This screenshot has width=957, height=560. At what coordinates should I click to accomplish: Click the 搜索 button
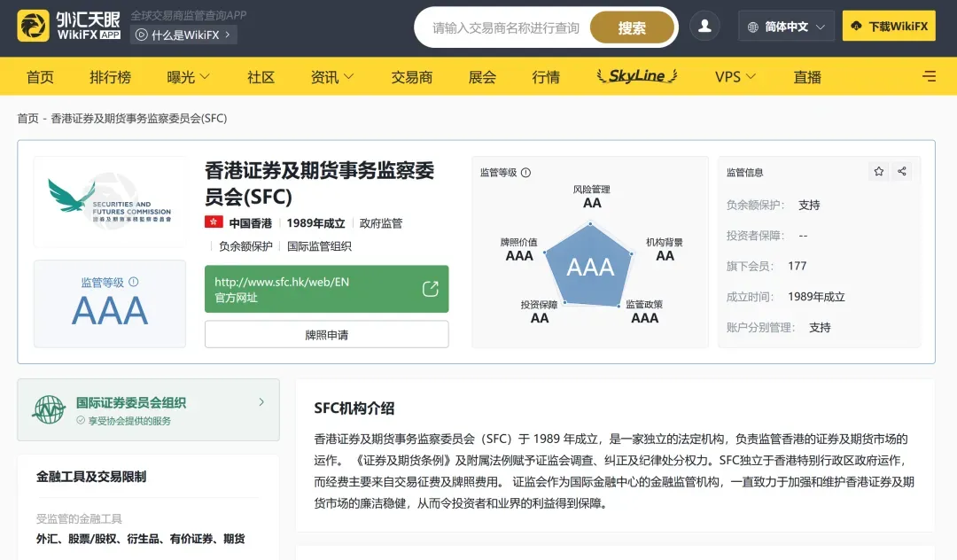(632, 27)
